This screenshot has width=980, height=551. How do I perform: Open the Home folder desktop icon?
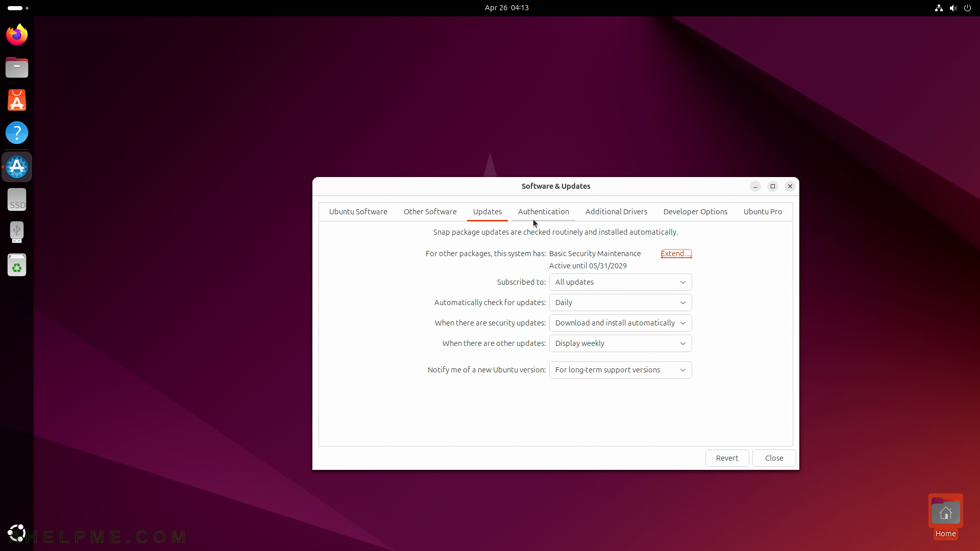(x=945, y=516)
